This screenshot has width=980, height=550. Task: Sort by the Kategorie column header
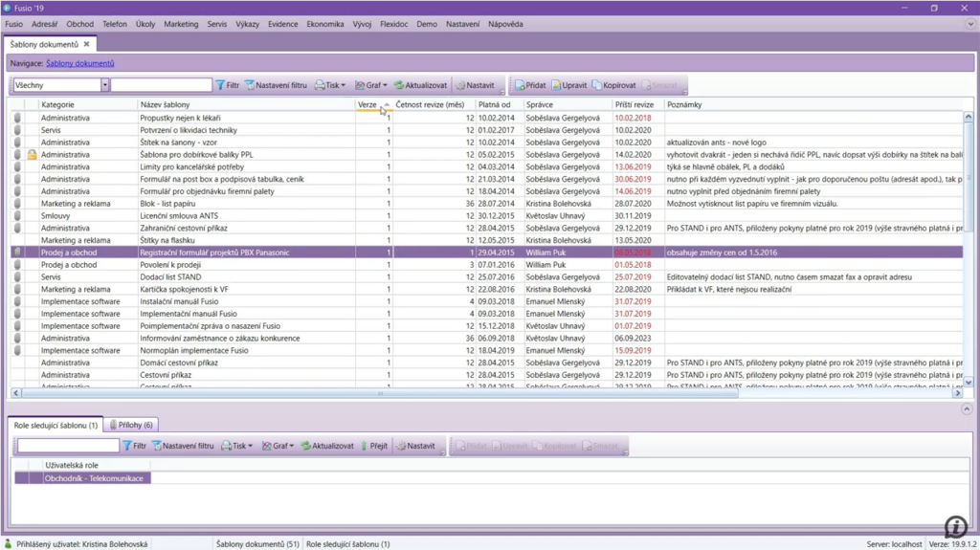coord(58,104)
